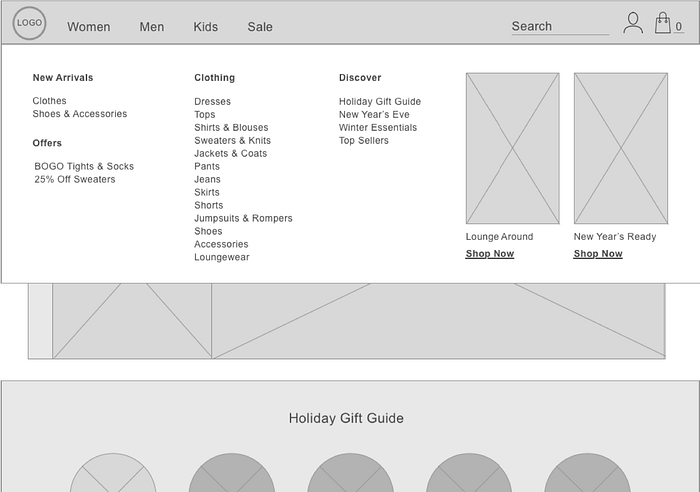
Task: Open the user account icon
Action: (633, 23)
